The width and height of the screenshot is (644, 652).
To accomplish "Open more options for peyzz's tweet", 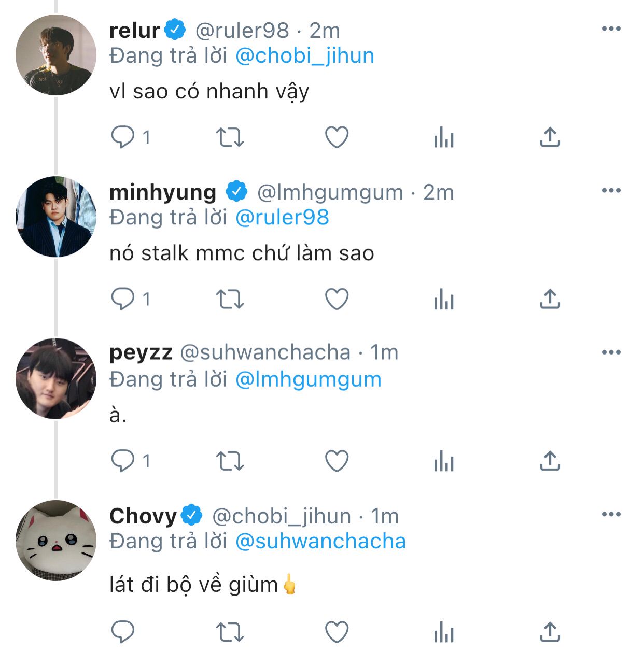I will click(611, 352).
